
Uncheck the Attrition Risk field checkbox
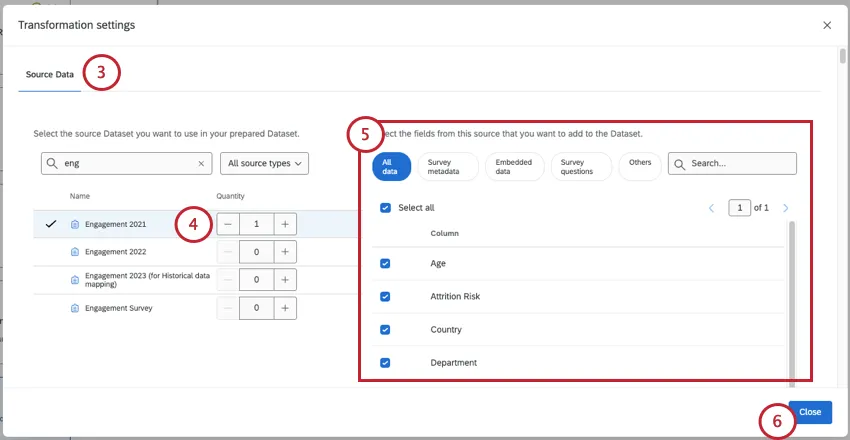[x=385, y=296]
